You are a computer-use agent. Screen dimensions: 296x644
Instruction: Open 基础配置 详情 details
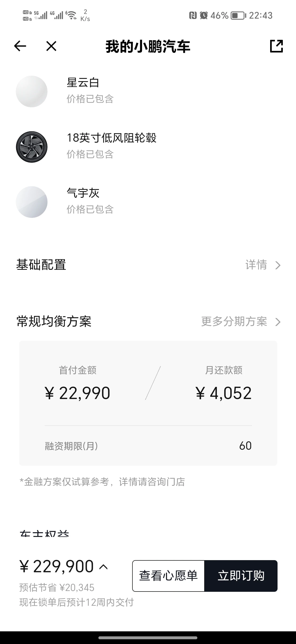256,265
